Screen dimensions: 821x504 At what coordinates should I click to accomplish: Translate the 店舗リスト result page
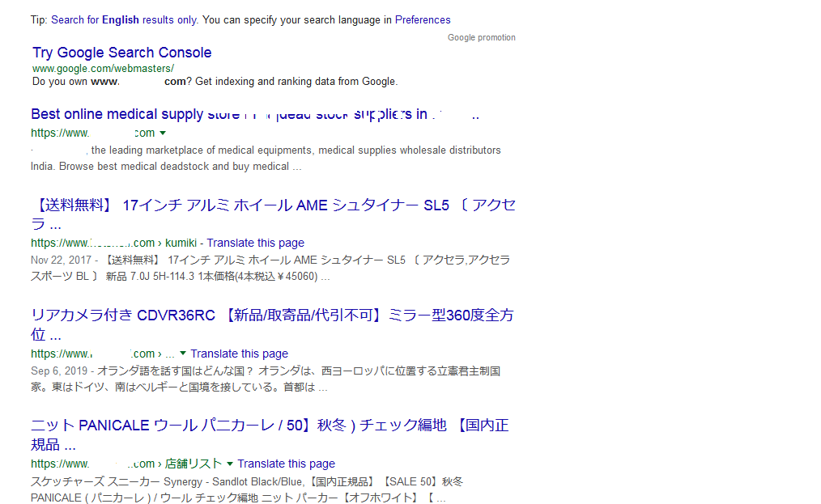[287, 464]
